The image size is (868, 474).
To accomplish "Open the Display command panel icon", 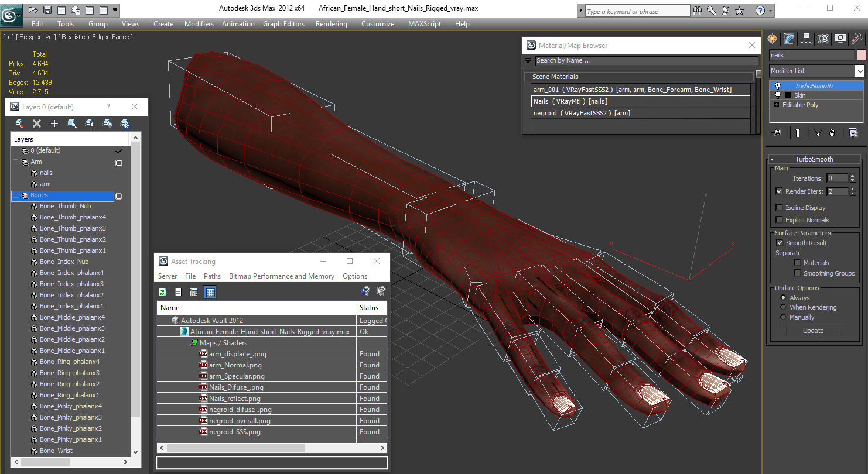I will 840,39.
